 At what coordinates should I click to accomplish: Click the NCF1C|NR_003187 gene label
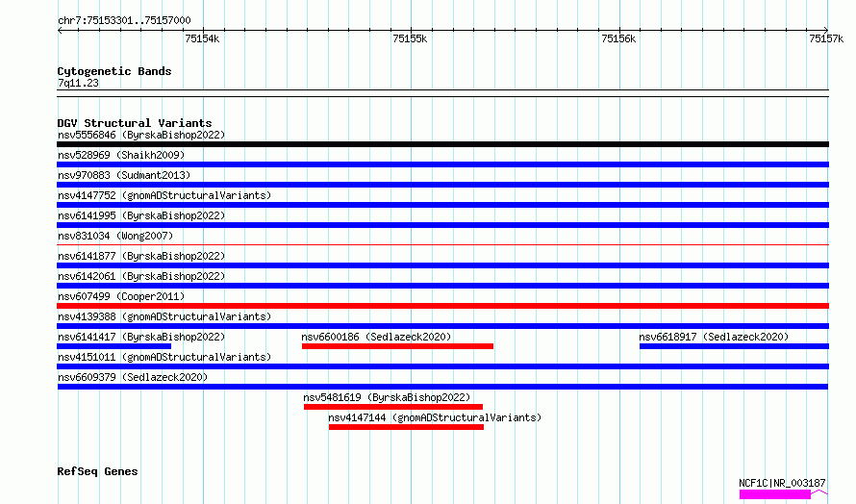point(782,483)
